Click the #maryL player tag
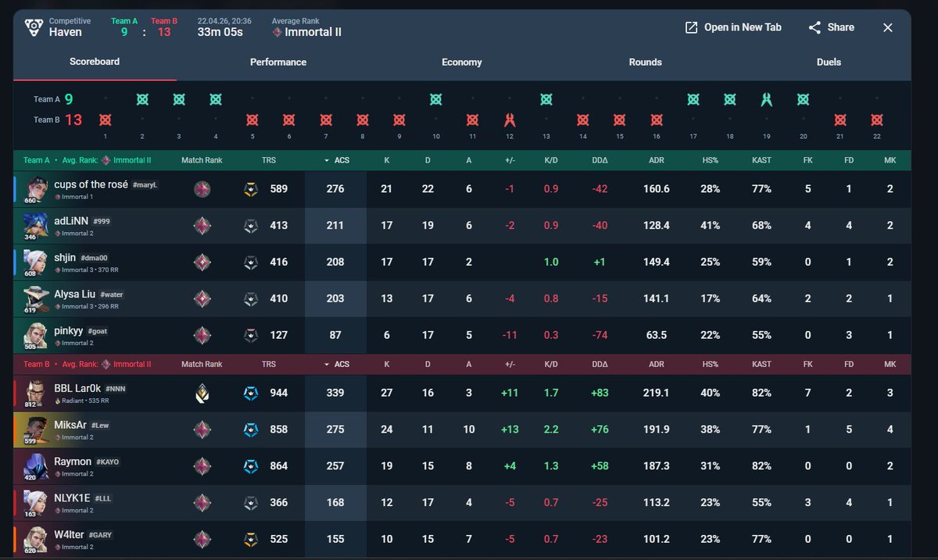Screen dimensions: 938x560 146,185
